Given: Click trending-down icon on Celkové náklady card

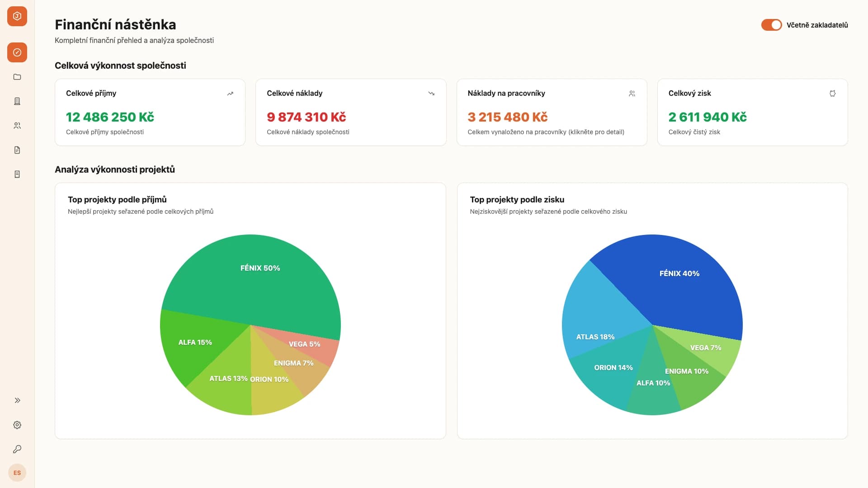Looking at the screenshot, I should point(431,94).
